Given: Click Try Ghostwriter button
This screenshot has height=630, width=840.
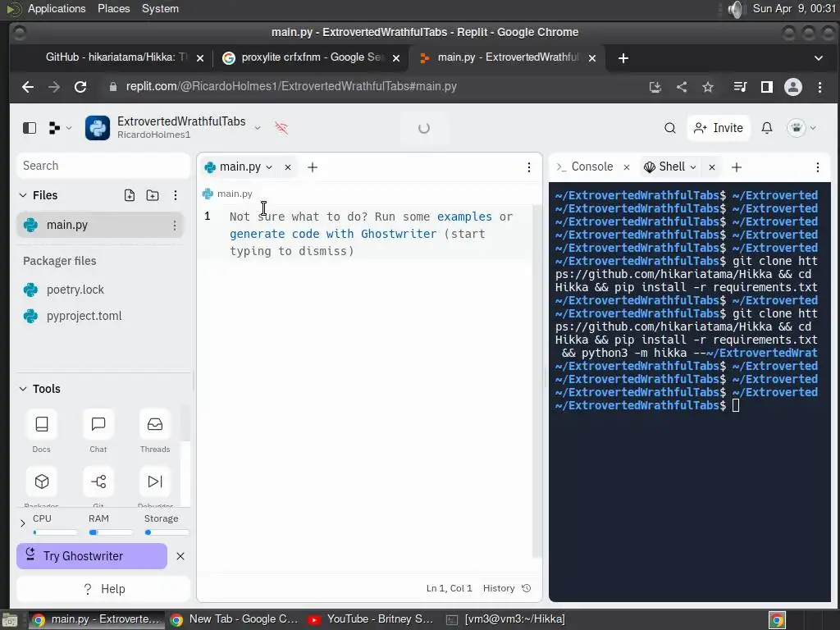Looking at the screenshot, I should click(92, 556).
